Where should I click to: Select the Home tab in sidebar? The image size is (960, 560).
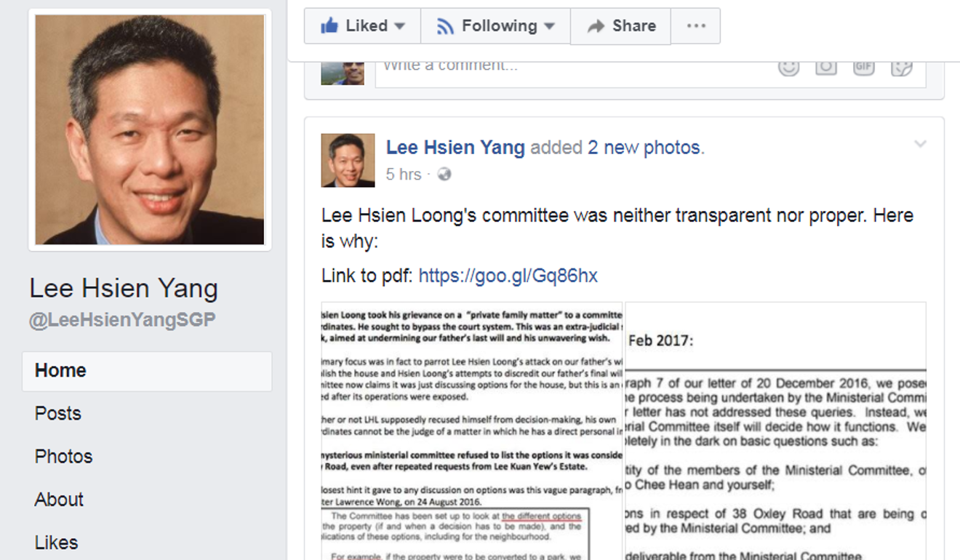(147, 371)
